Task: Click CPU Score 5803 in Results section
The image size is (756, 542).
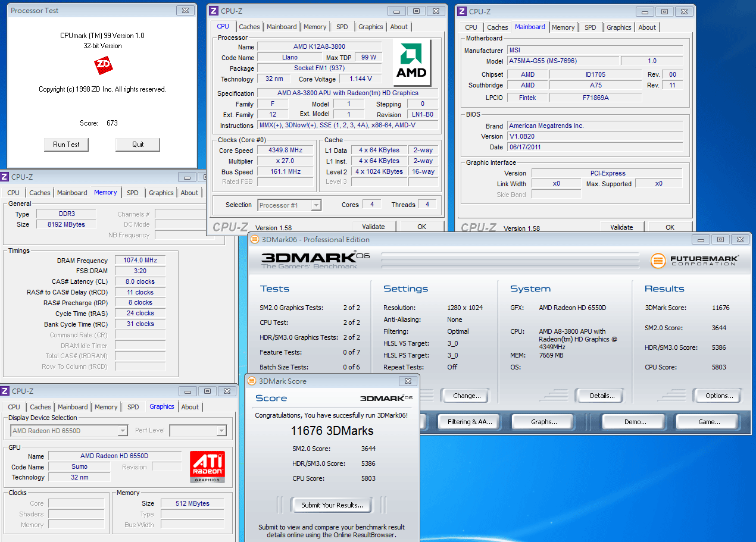Action: pos(719,367)
